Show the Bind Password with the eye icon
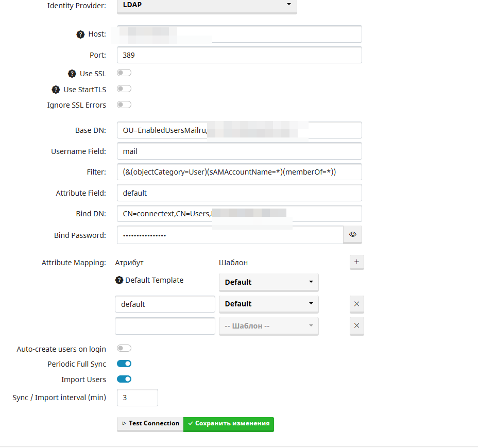Screen dimensions: 478x448 coord(352,235)
